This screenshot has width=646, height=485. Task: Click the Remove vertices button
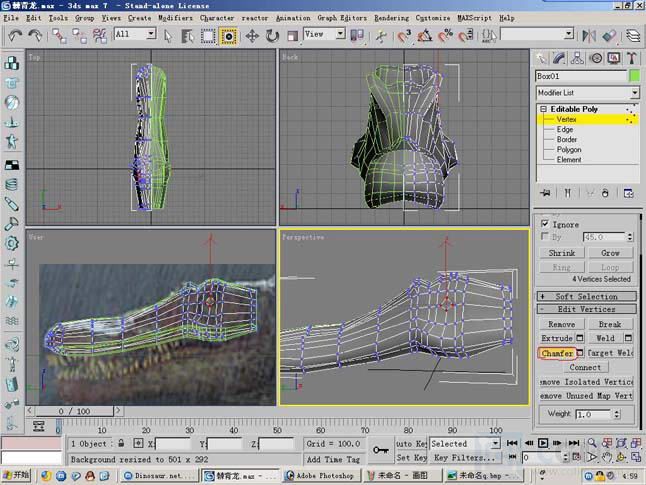tap(562, 324)
